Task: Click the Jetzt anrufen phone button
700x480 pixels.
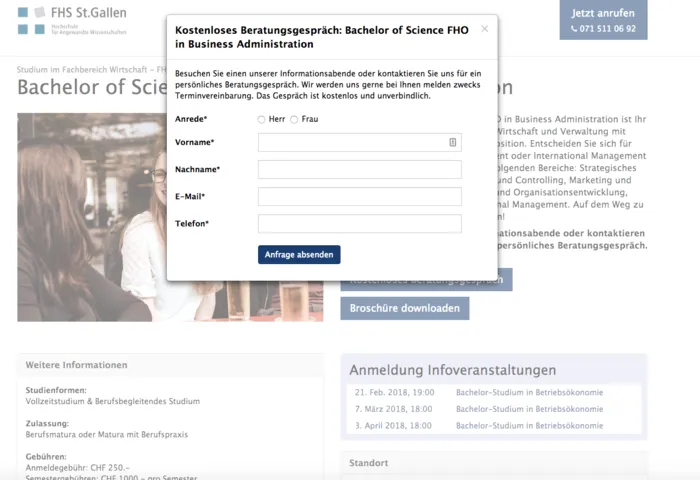Action: (x=603, y=20)
